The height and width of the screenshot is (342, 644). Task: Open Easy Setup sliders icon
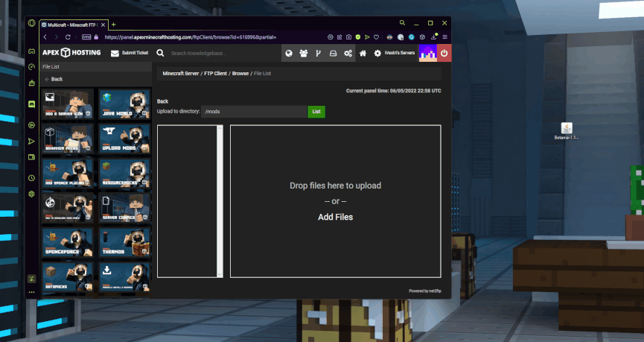coord(444,37)
